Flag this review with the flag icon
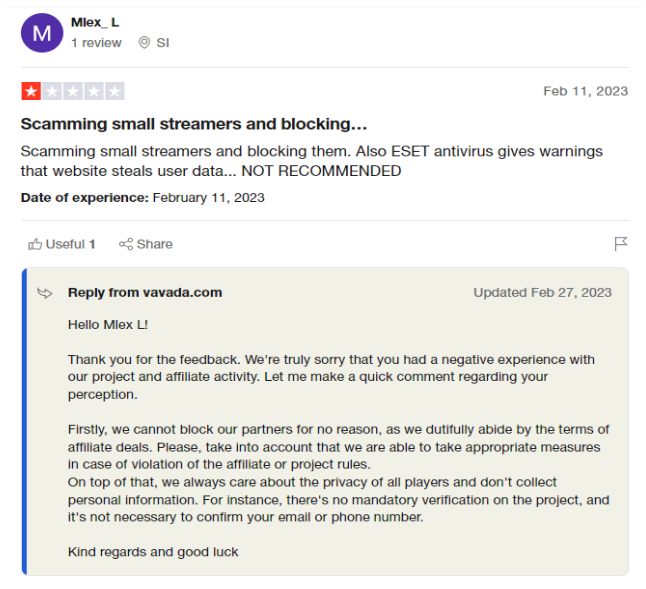The height and width of the screenshot is (589, 646). tap(620, 244)
